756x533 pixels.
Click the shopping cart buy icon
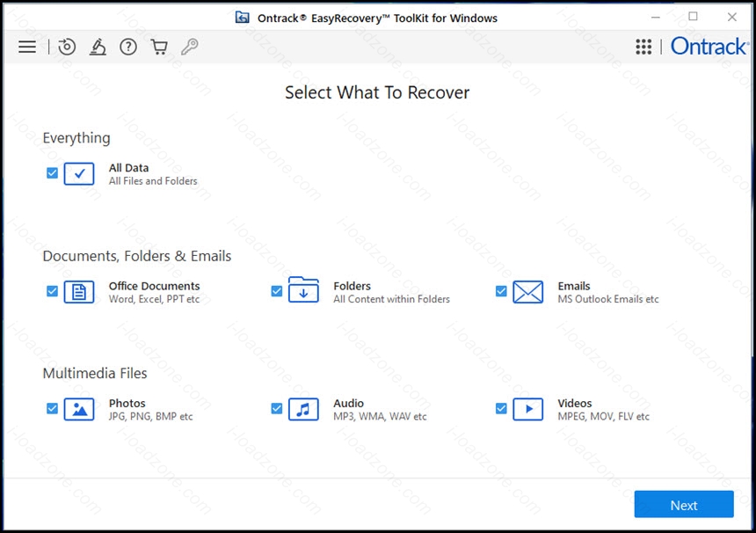coord(159,47)
